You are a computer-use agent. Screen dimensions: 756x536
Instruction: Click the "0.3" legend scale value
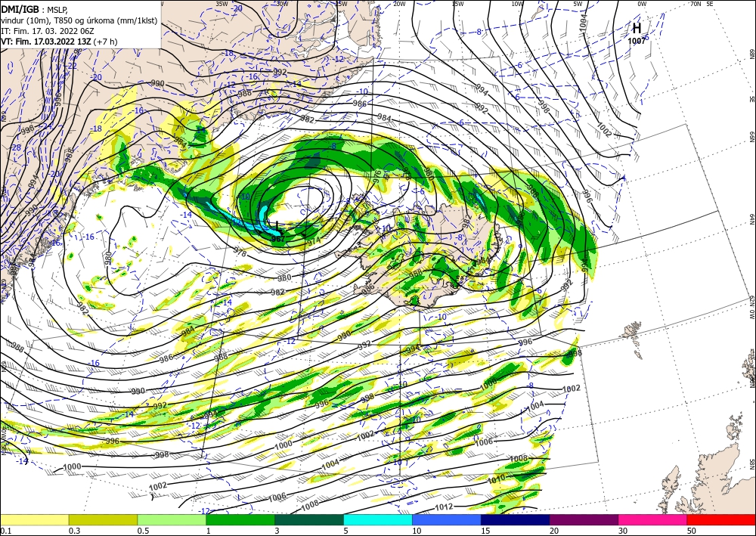(x=74, y=531)
